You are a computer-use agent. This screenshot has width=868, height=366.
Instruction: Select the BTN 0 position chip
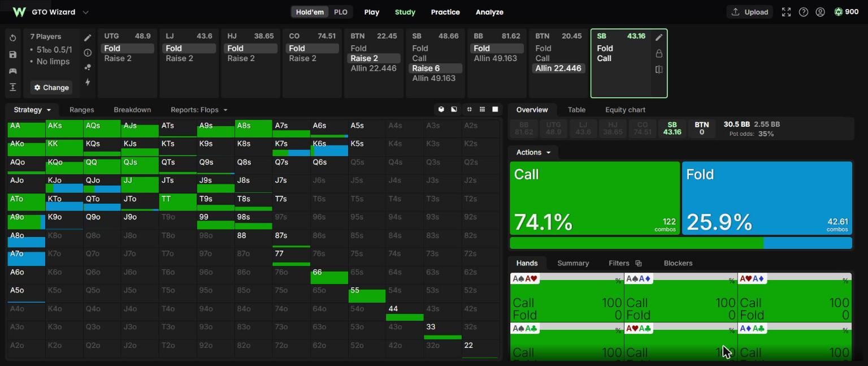pyautogui.click(x=701, y=128)
